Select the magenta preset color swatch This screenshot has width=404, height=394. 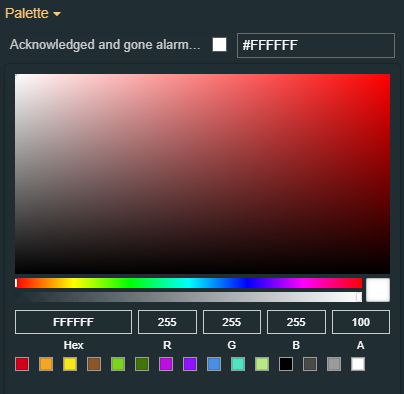point(166,364)
